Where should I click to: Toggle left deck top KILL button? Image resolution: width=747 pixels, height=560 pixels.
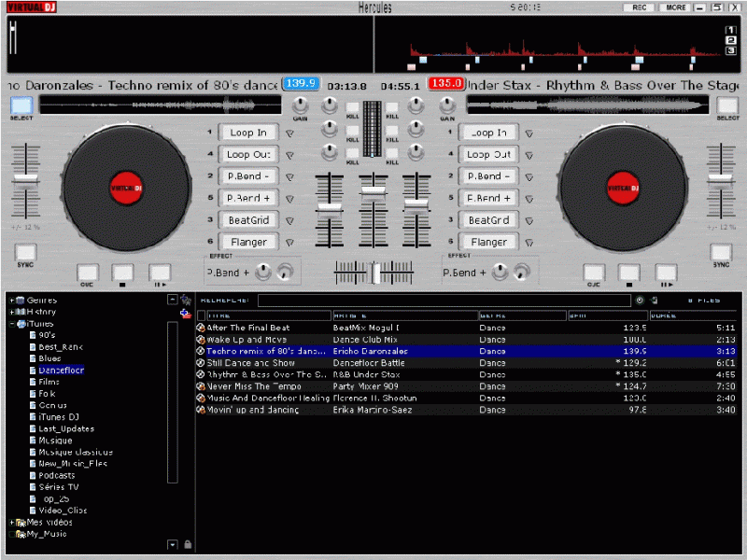pos(353,107)
